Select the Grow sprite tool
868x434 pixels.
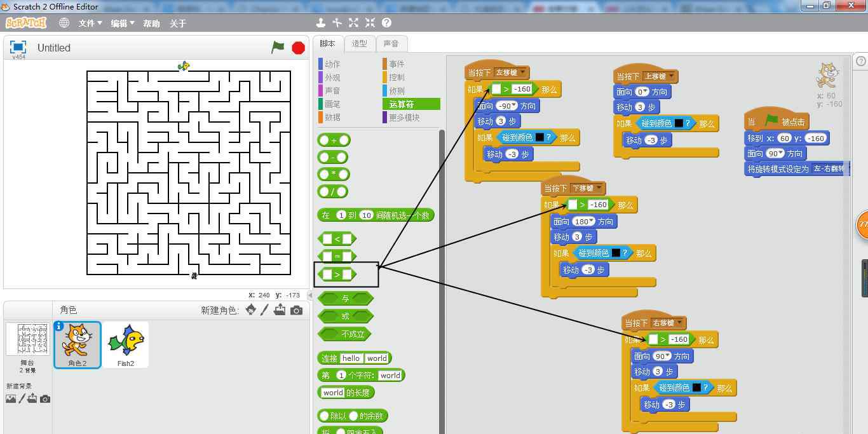point(354,23)
